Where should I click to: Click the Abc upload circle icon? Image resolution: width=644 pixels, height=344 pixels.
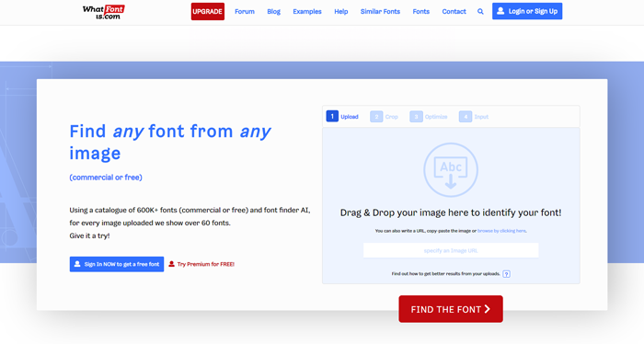[x=451, y=170]
